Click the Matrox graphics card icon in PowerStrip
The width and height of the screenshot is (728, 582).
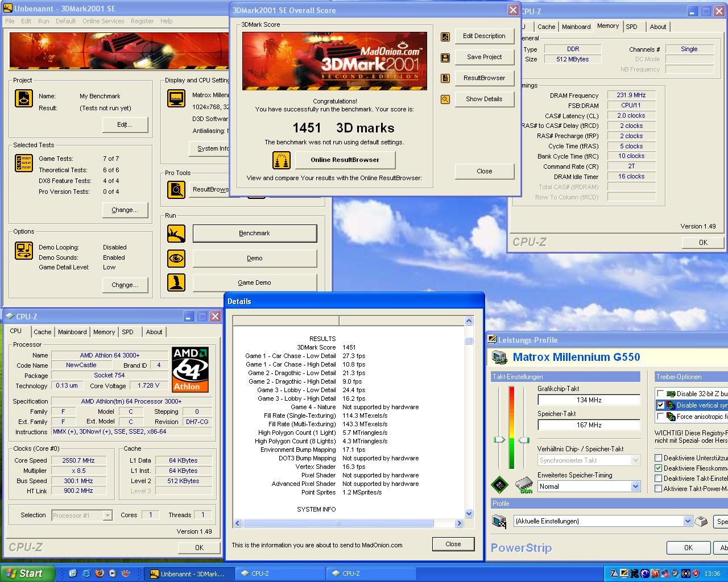(x=499, y=357)
